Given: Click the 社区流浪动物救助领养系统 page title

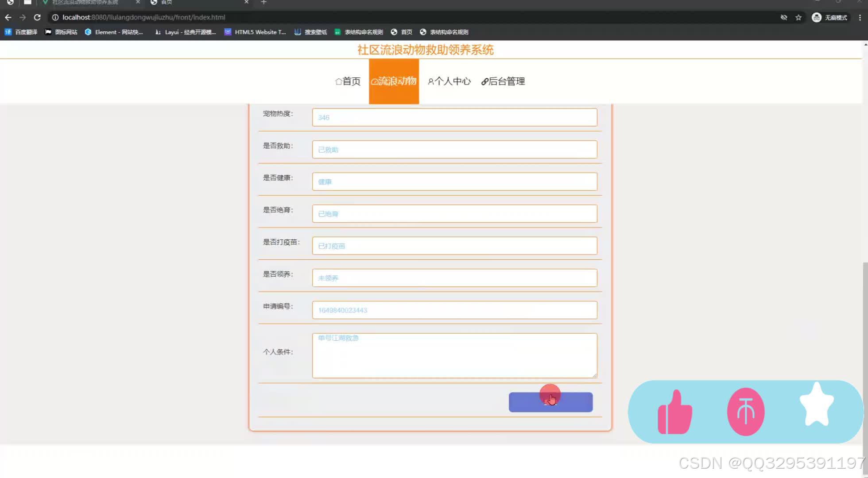Looking at the screenshot, I should 425,50.
